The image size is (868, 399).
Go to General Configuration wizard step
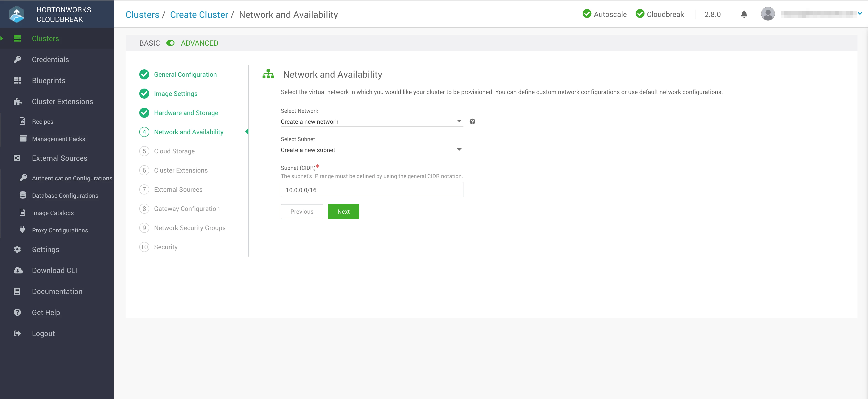[x=178, y=74]
